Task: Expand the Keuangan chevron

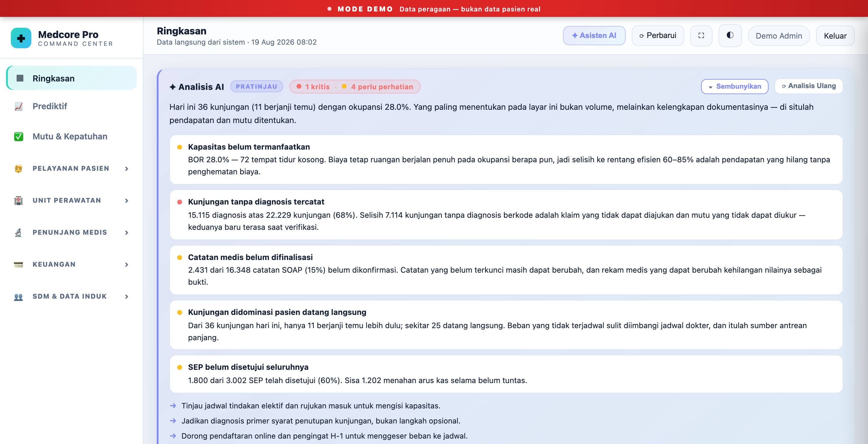Action: tap(127, 265)
